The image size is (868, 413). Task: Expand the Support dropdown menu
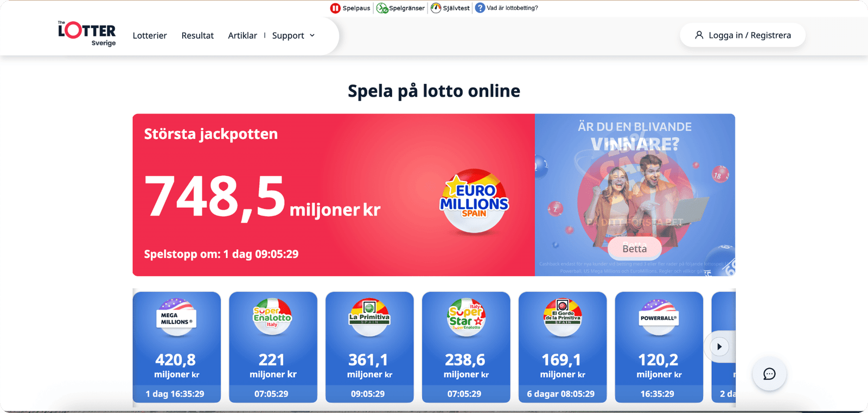[x=293, y=35]
